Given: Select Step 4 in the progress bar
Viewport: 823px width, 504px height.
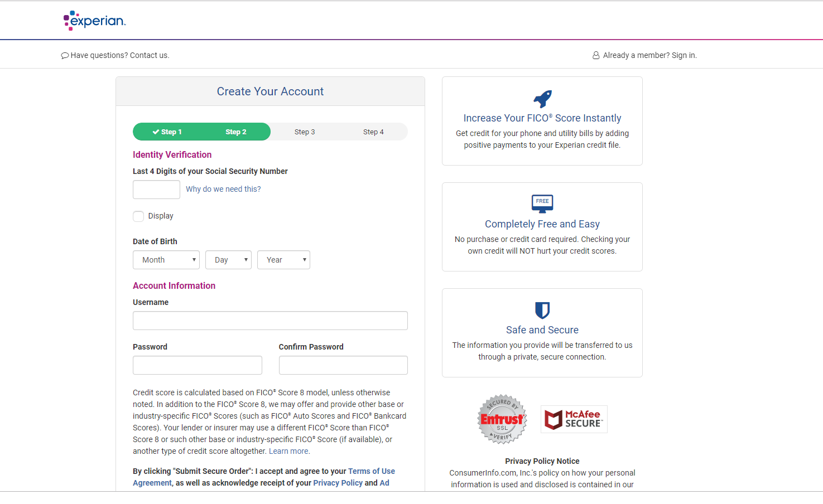Looking at the screenshot, I should click(x=373, y=132).
